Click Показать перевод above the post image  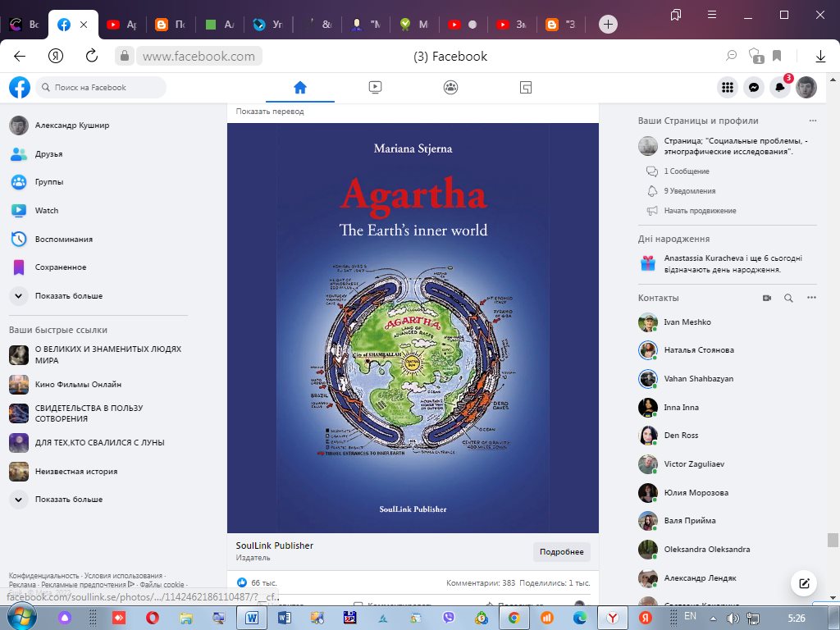click(269, 112)
